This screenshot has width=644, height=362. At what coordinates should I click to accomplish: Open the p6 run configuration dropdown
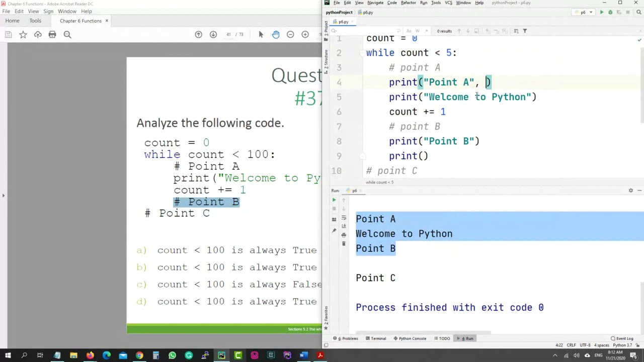[x=584, y=12]
